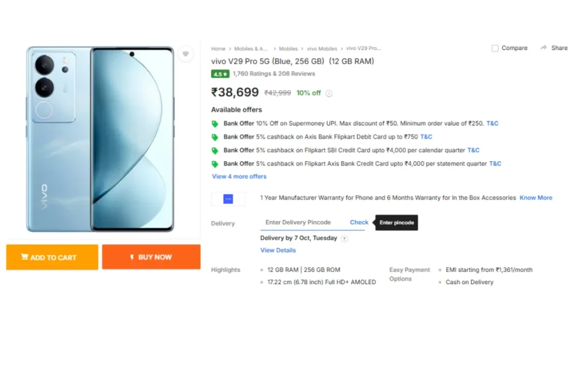Go to vivo Mobiles breadcrumb
The image size is (588, 392).
tap(322, 49)
